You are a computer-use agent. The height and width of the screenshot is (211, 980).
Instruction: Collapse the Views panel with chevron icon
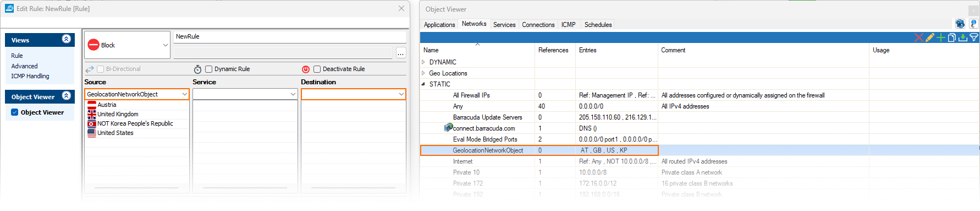[x=67, y=39]
